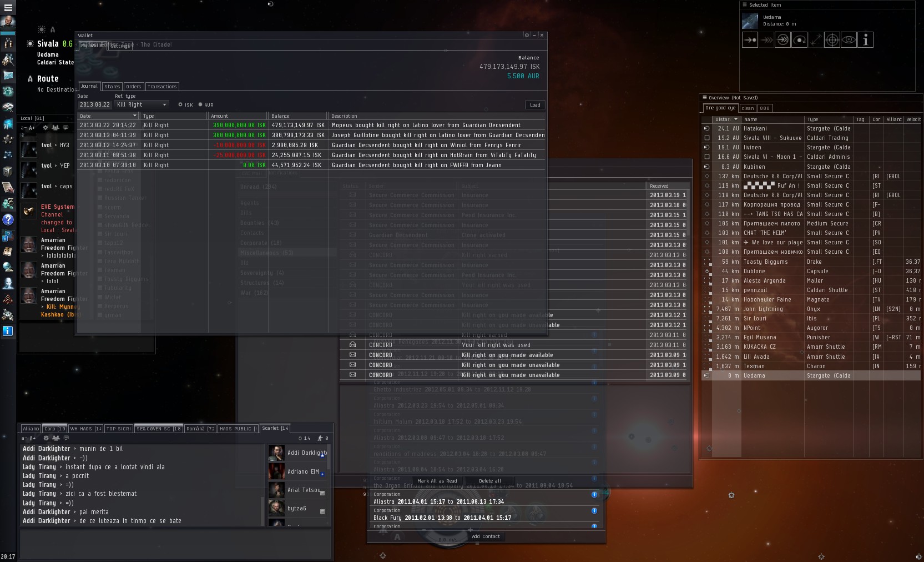Switch to the Transactions tab in Wallet

(162, 87)
